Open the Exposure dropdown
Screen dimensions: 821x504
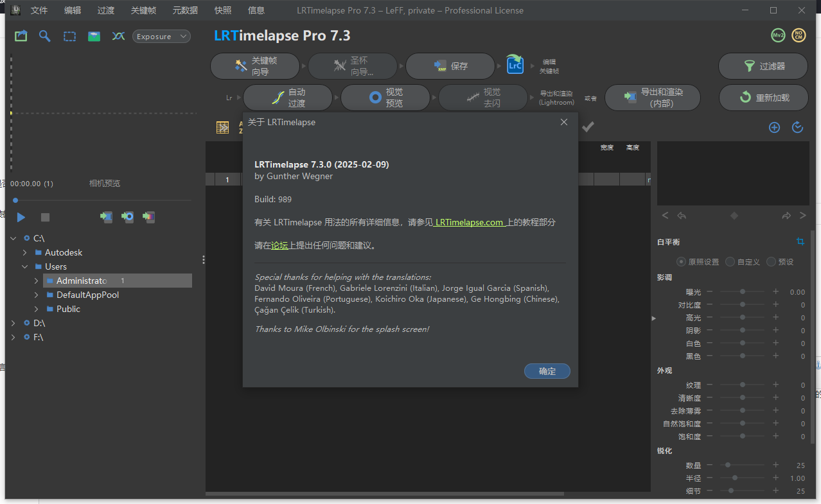[x=162, y=37]
